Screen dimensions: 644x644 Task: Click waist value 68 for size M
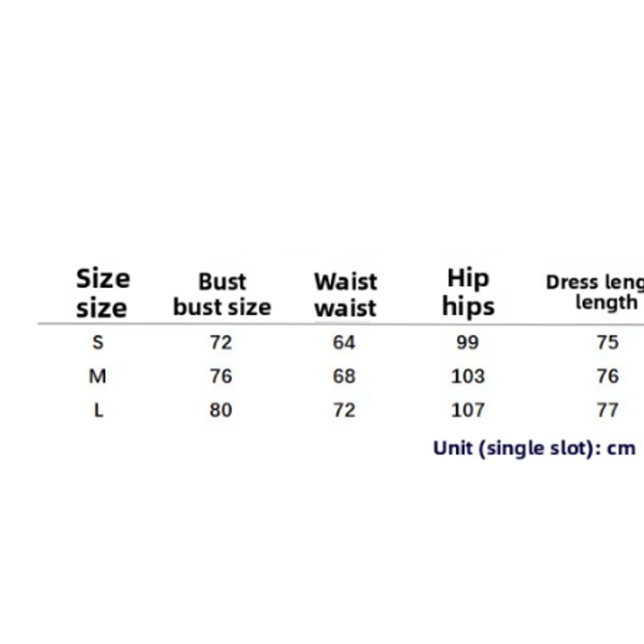pyautogui.click(x=344, y=376)
